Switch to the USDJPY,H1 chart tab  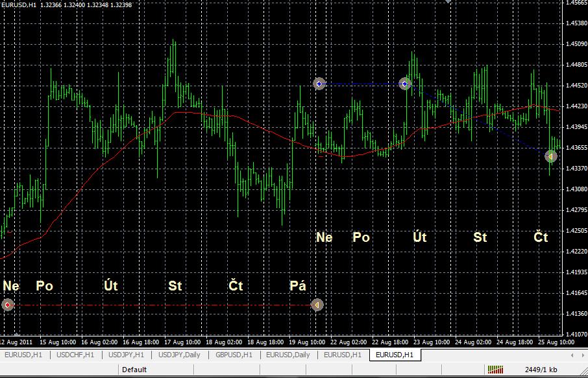pos(126,355)
